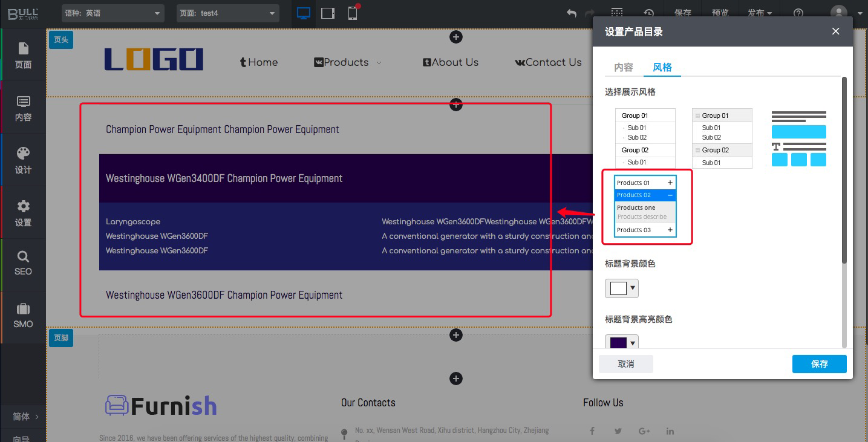
Task: Select the Group 01 gray header style
Action: 722,138
